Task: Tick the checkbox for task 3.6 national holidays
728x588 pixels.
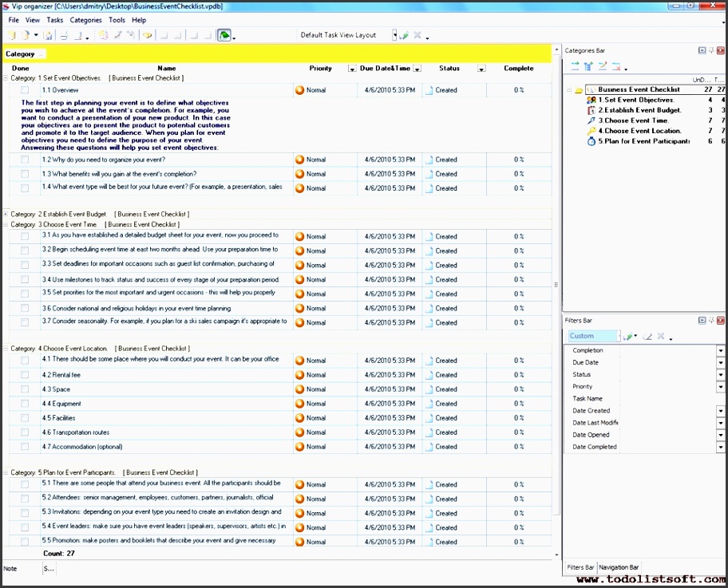Action: [25, 309]
